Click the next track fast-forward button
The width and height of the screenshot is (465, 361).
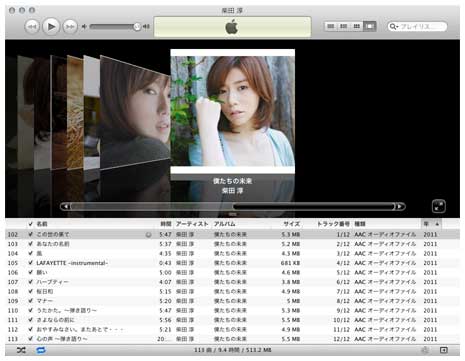coord(70,26)
